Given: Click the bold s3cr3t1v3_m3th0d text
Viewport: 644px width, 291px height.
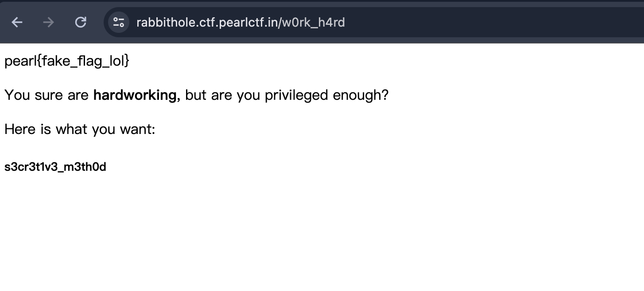Looking at the screenshot, I should tap(55, 167).
